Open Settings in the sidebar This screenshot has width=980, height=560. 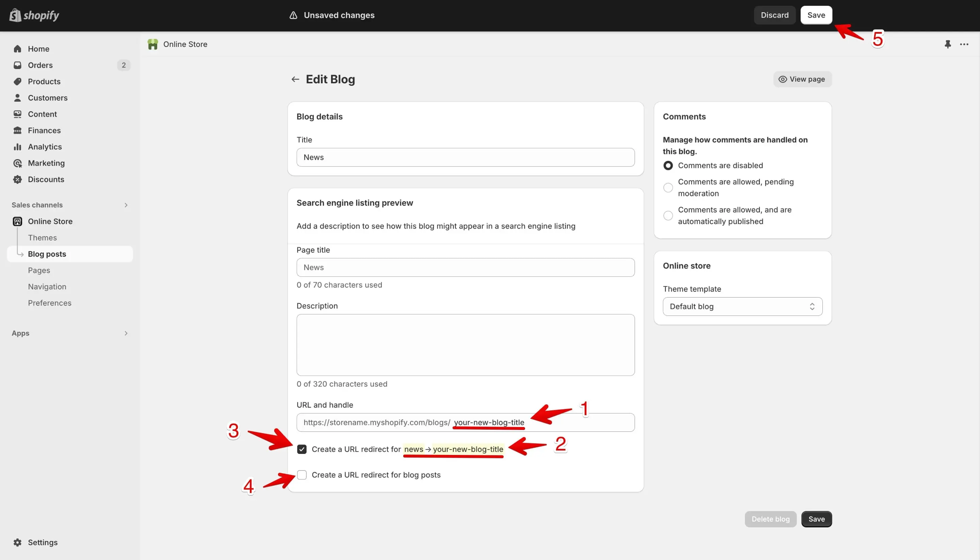(43, 542)
